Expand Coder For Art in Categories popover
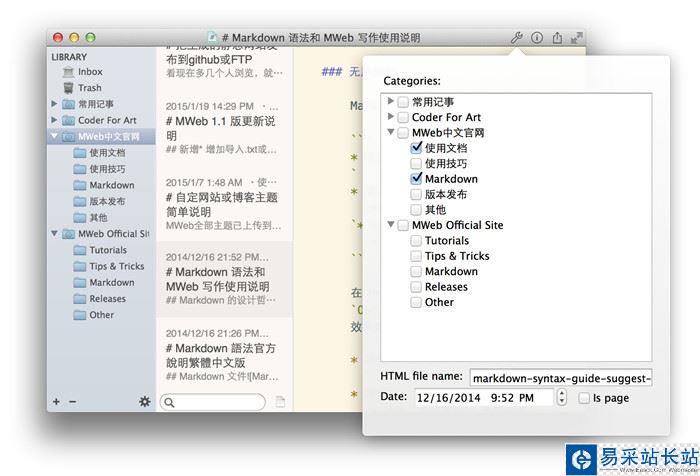 391,117
